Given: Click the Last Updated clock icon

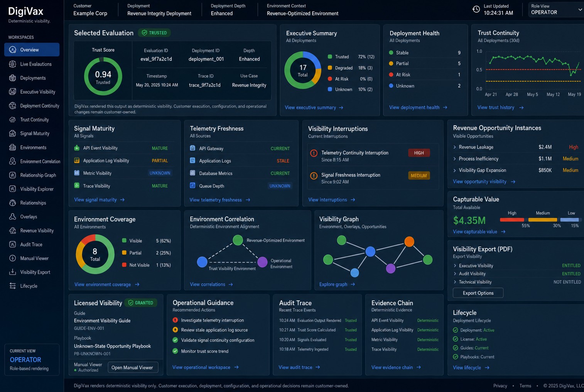Looking at the screenshot, I should pyautogui.click(x=476, y=9).
